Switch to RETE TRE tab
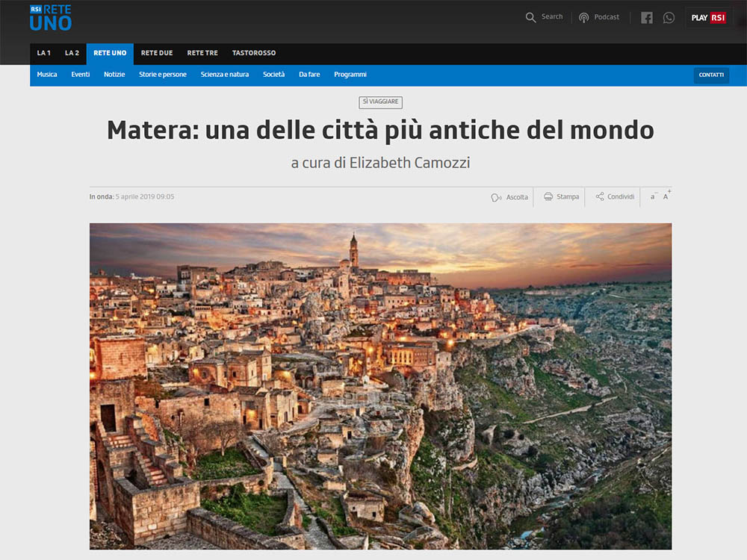747x560 pixels. tap(202, 53)
